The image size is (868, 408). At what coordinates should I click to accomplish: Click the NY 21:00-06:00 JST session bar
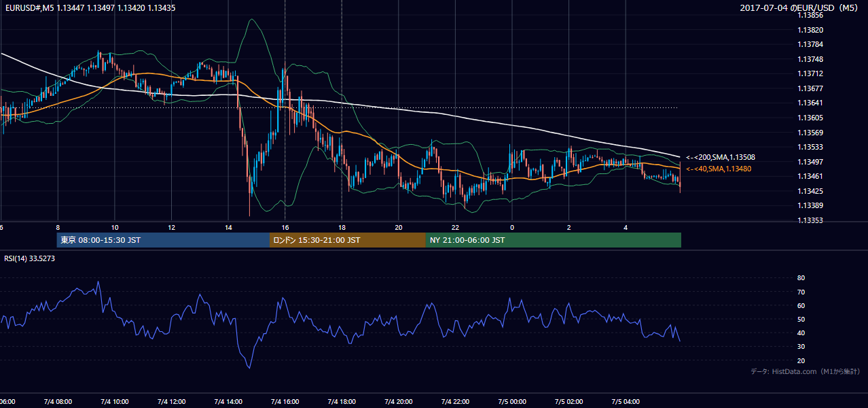click(x=554, y=240)
